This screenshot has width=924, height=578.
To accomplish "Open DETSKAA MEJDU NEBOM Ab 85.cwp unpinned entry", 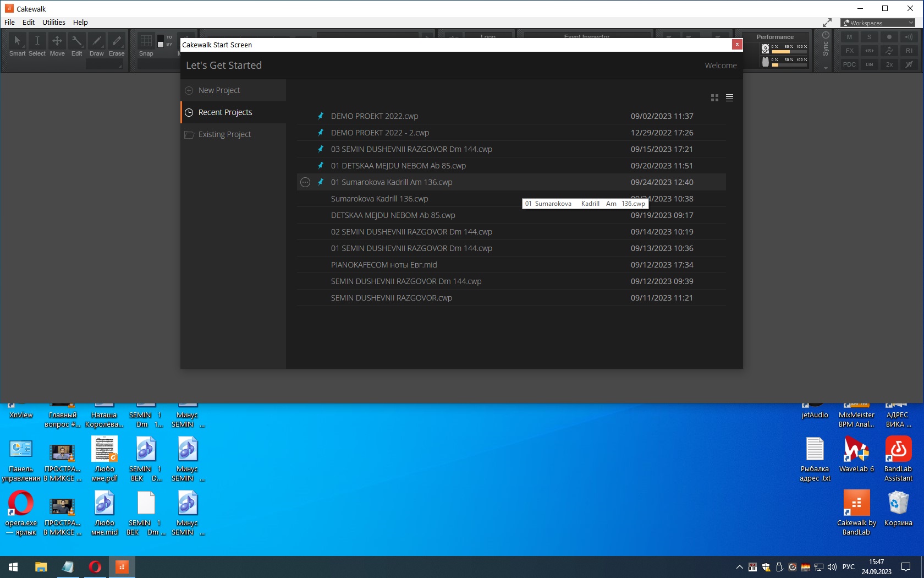I will click(512, 215).
